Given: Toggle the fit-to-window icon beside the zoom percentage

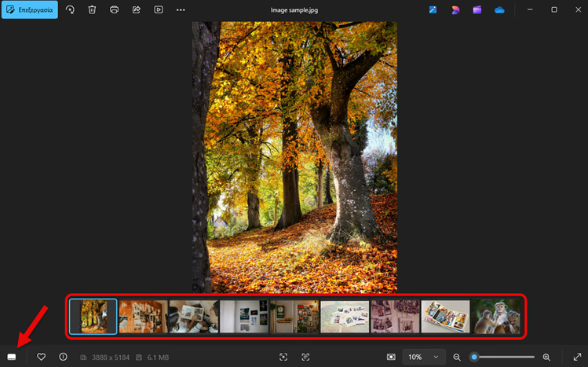Looking at the screenshot, I should (x=392, y=357).
